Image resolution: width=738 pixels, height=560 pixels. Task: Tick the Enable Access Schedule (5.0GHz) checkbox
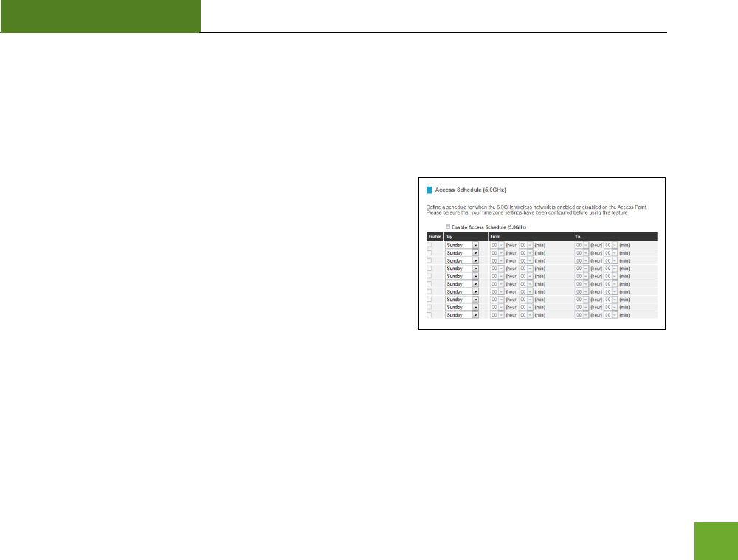coord(448,227)
